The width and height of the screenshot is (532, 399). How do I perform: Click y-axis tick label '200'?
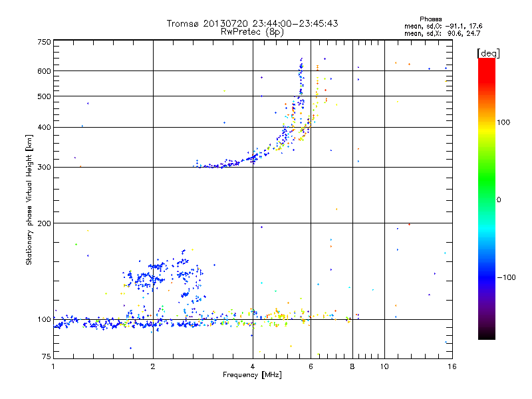44,223
